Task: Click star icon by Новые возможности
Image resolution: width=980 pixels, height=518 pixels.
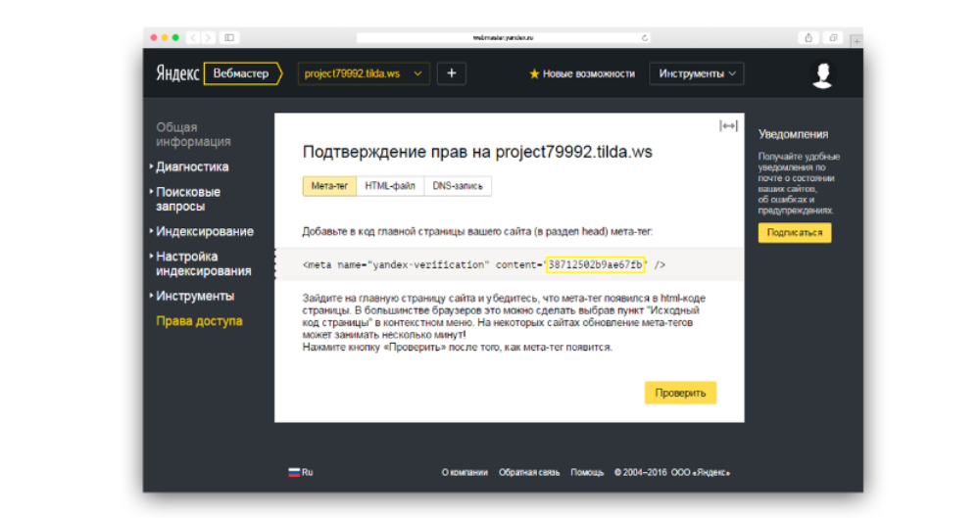Action: (x=534, y=73)
